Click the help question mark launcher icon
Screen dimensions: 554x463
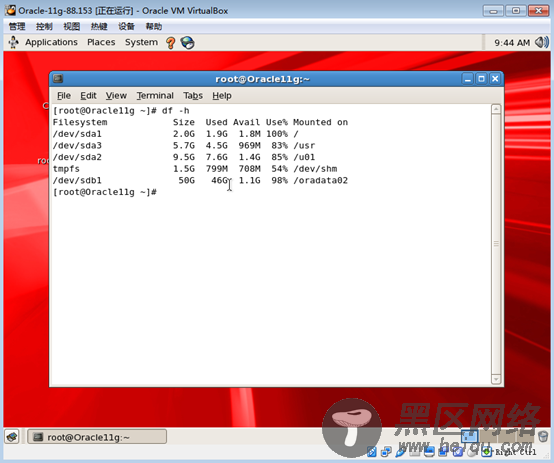click(171, 43)
